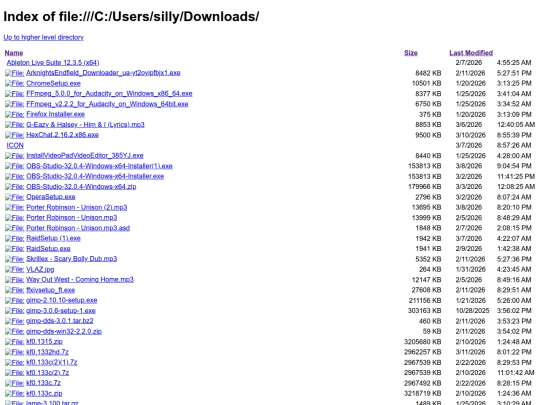Open the kf0.1332hd.7z link
540x405 pixels.
pos(47,352)
